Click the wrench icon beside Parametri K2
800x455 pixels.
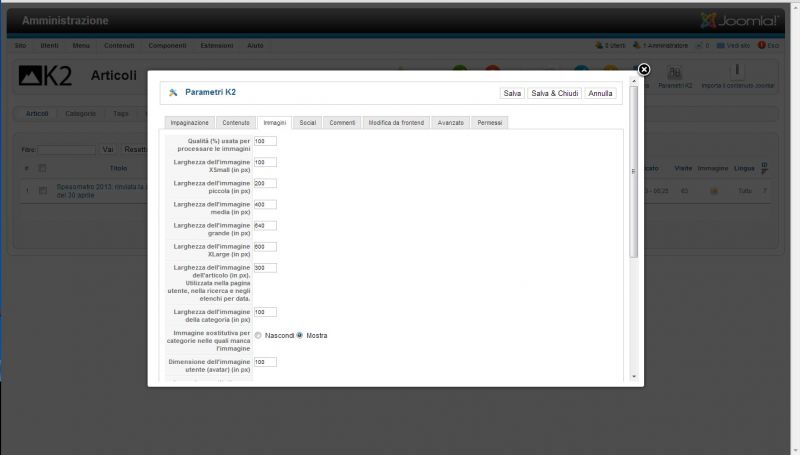pyautogui.click(x=173, y=92)
